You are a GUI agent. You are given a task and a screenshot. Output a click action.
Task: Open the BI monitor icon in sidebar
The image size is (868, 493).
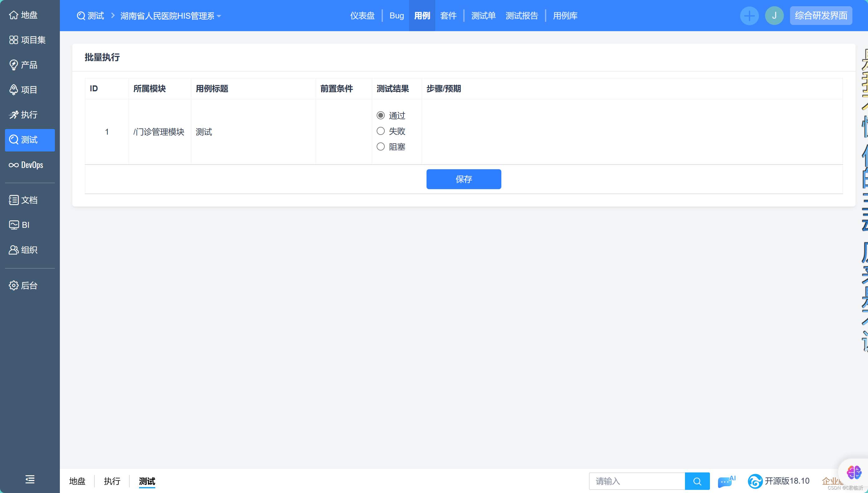[x=13, y=225]
